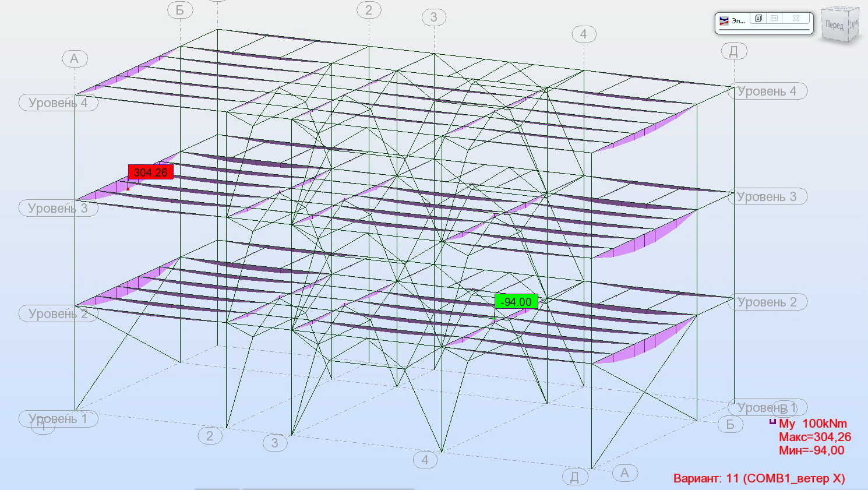868x490 pixels.
Task: Click the Макс=304,26 legend text
Action: click(x=815, y=437)
